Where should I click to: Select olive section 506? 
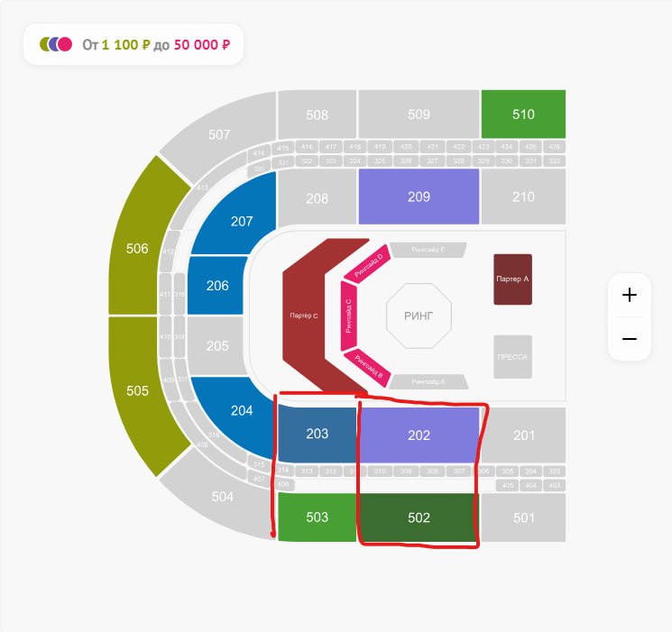coord(137,248)
